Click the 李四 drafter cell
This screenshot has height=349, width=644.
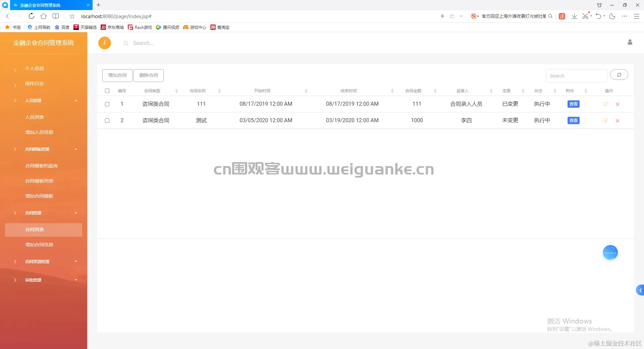click(466, 120)
